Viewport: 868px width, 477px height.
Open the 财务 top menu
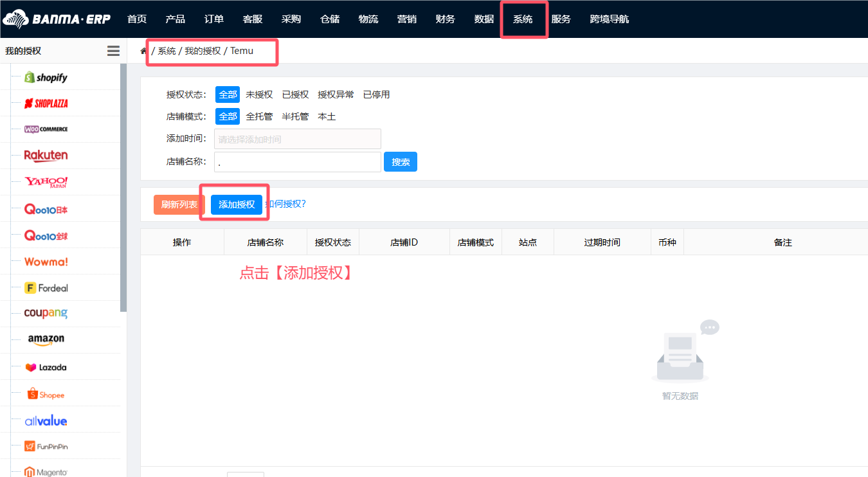(x=446, y=19)
